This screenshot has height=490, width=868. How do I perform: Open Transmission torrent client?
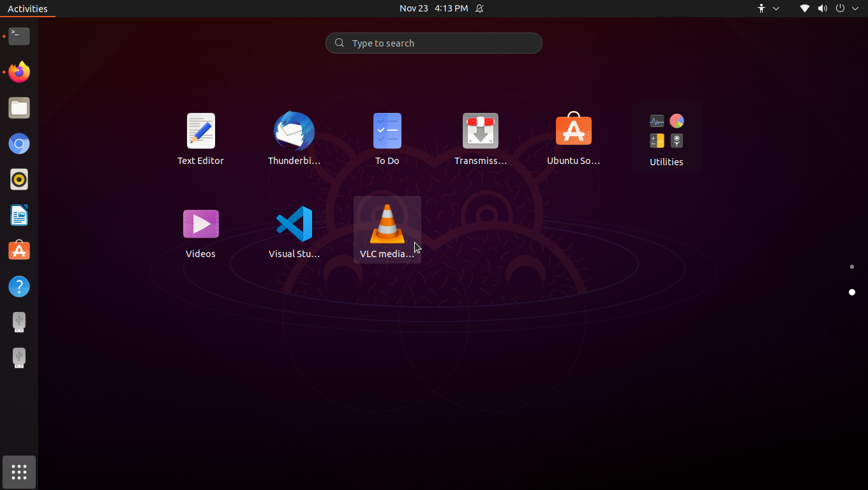tap(480, 131)
